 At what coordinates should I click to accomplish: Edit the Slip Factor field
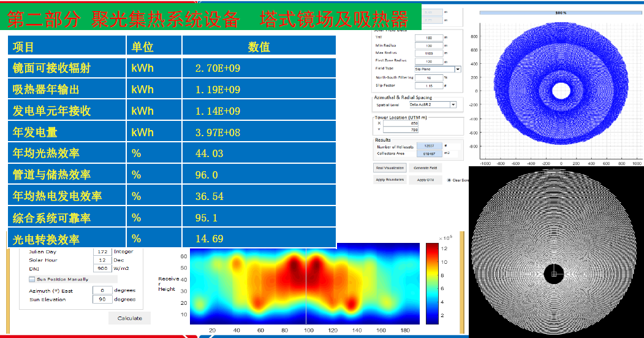[x=429, y=86]
